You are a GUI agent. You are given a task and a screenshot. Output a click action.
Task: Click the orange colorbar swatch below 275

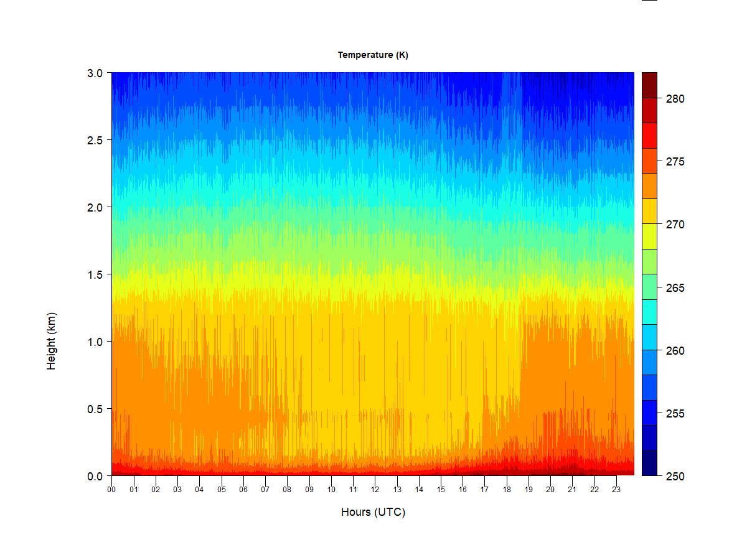[649, 186]
